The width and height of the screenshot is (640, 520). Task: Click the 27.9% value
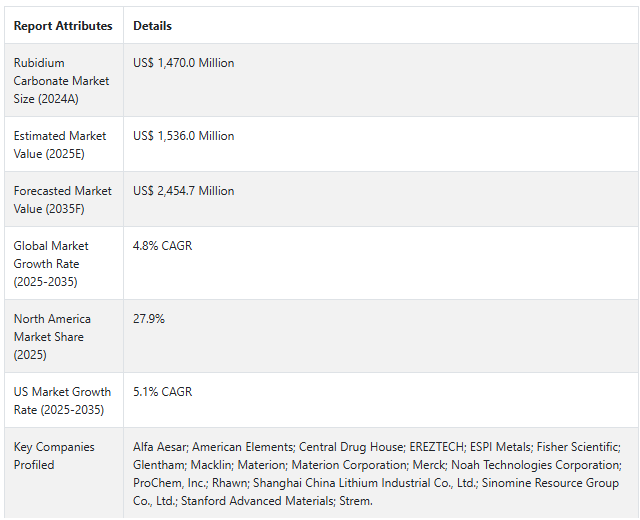point(149,319)
